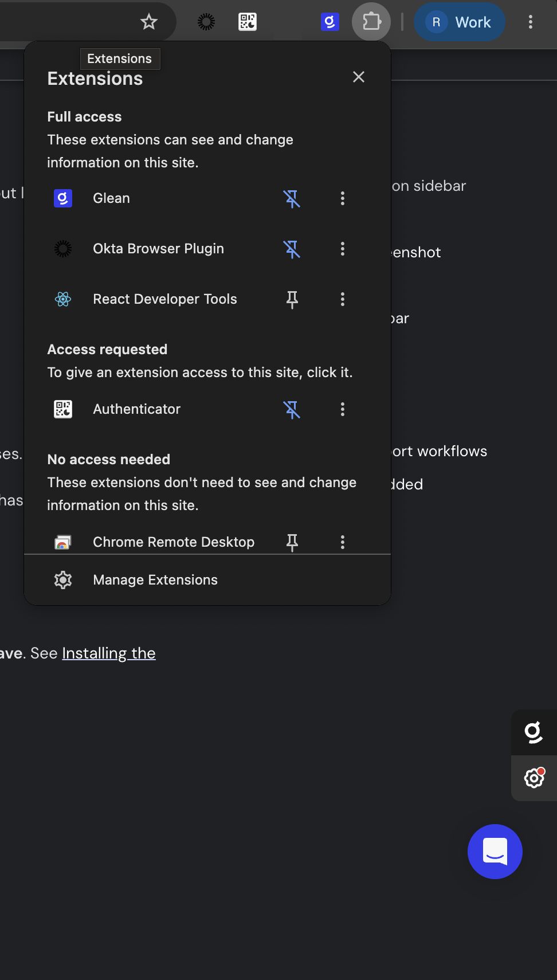Select the Okta Browser Plugin entry
The height and width of the screenshot is (980, 557).
(x=159, y=249)
